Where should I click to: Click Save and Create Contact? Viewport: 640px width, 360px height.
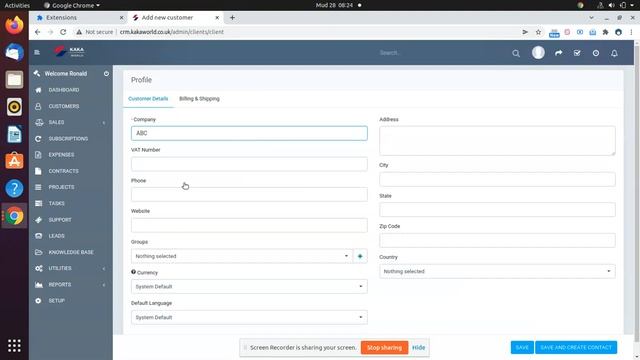click(576, 347)
